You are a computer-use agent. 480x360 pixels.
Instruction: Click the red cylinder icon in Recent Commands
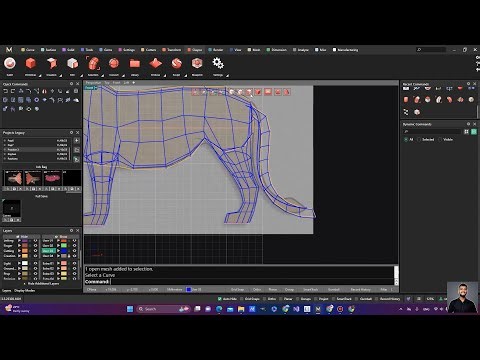click(406, 99)
